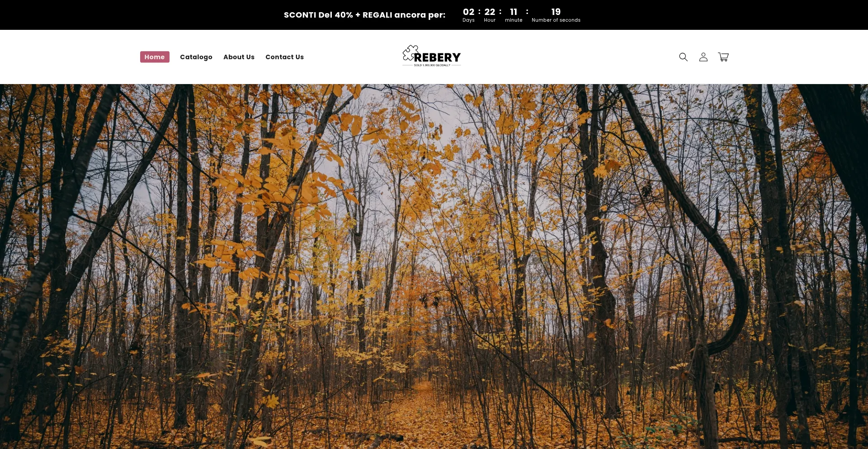Go to About Us page

[x=239, y=57]
